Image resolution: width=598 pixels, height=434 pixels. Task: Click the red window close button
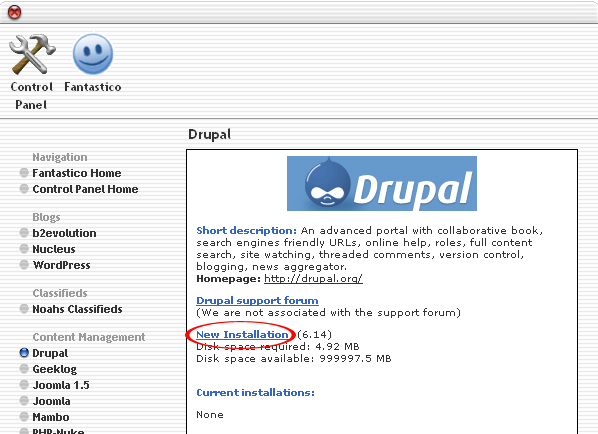(x=14, y=12)
